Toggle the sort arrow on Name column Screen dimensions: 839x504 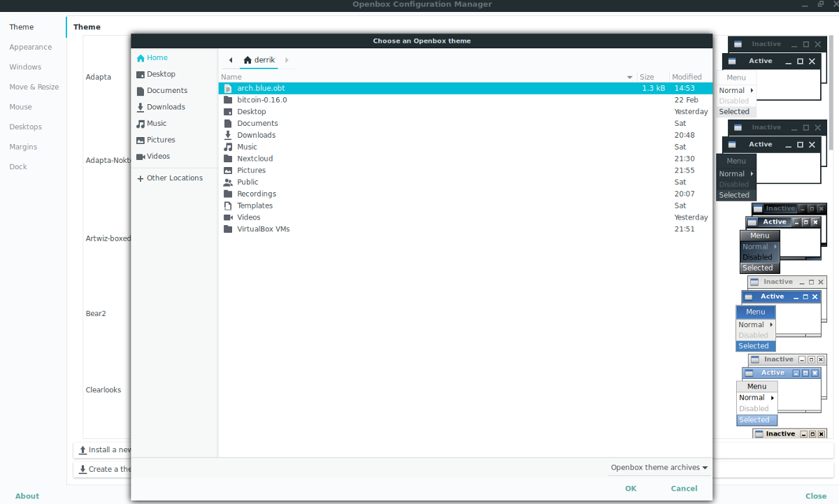[x=630, y=77]
